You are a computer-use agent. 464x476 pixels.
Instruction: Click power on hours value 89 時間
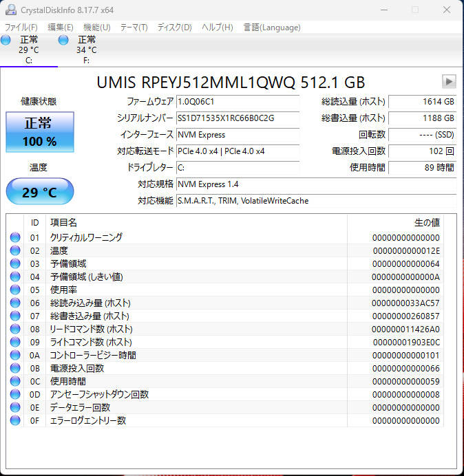pos(423,168)
